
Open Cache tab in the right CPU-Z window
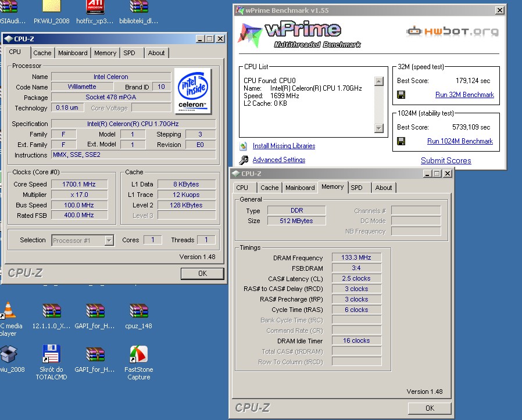270,188
